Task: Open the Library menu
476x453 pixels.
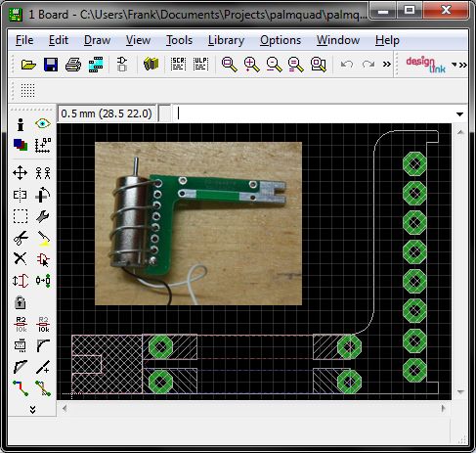Action: [226, 40]
